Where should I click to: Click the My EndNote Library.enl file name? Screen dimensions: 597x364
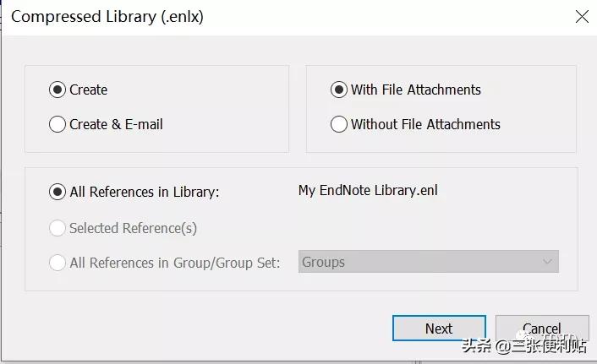click(368, 190)
